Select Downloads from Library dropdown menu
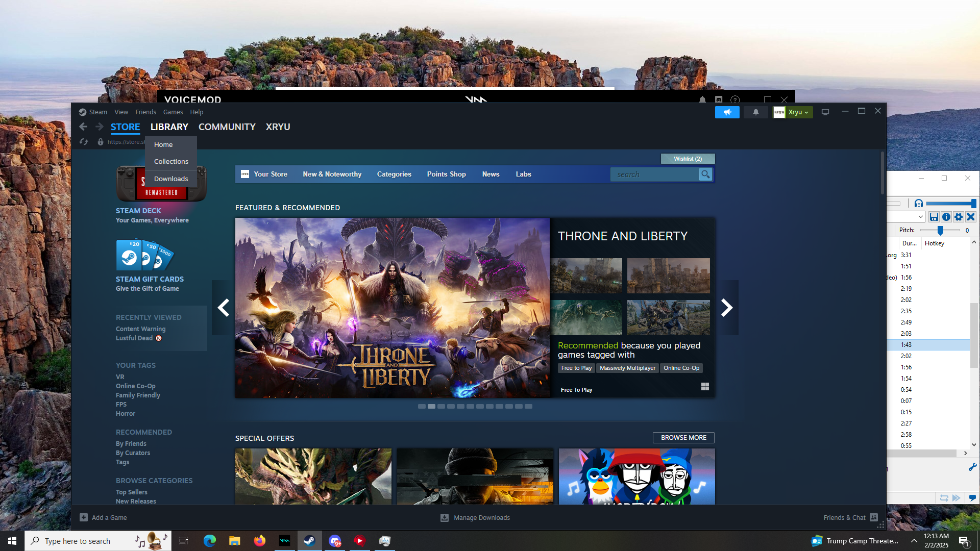The height and width of the screenshot is (551, 980). tap(171, 179)
